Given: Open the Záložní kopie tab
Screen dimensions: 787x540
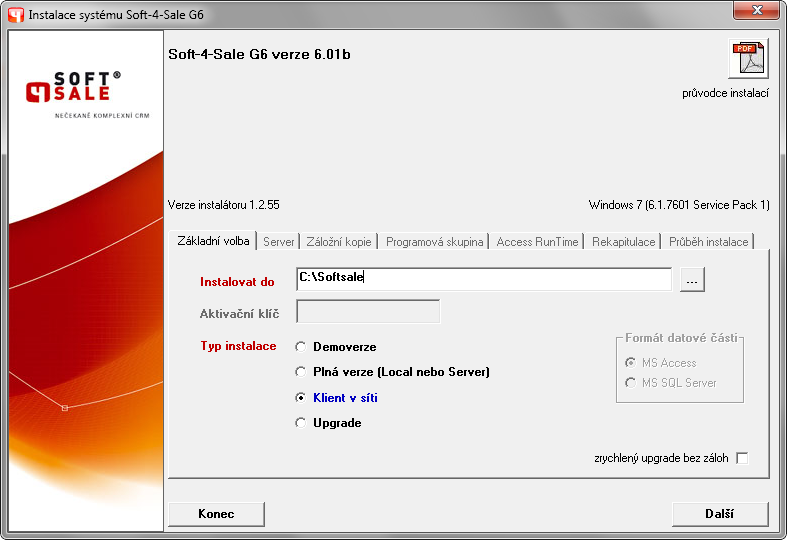Looking at the screenshot, I should (x=339, y=242).
